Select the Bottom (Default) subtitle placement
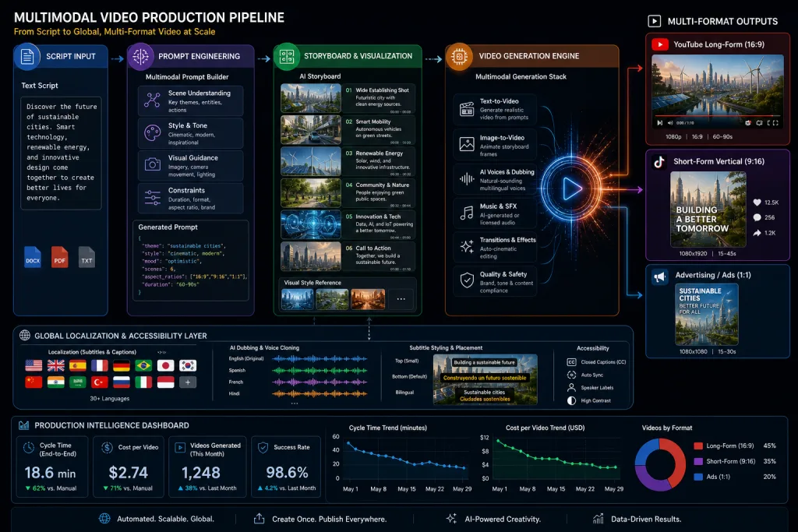 pos(409,377)
